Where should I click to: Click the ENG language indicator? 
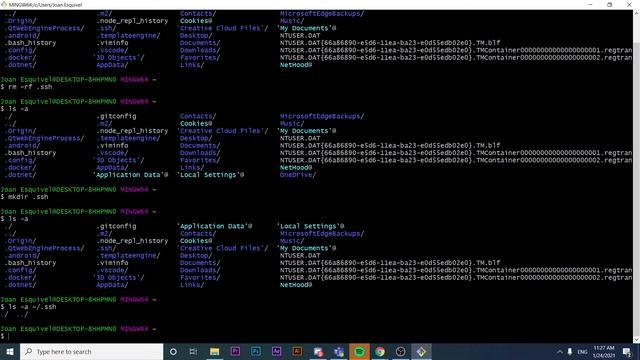(582, 351)
